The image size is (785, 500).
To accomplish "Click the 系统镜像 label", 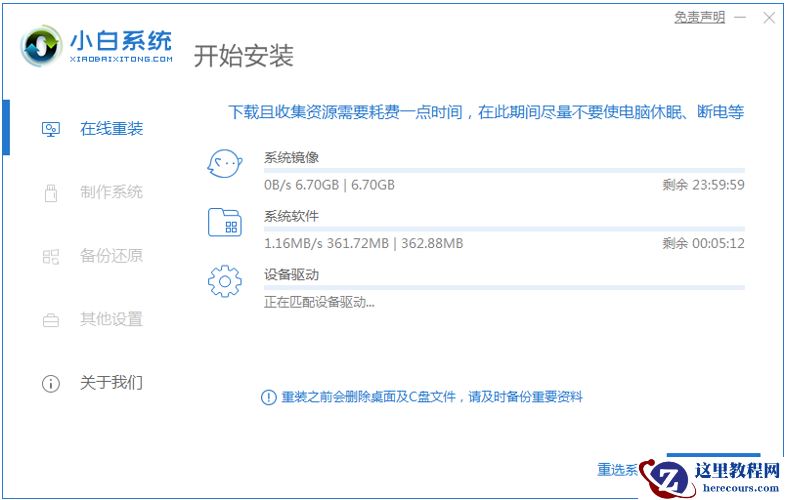I will pyautogui.click(x=291, y=157).
